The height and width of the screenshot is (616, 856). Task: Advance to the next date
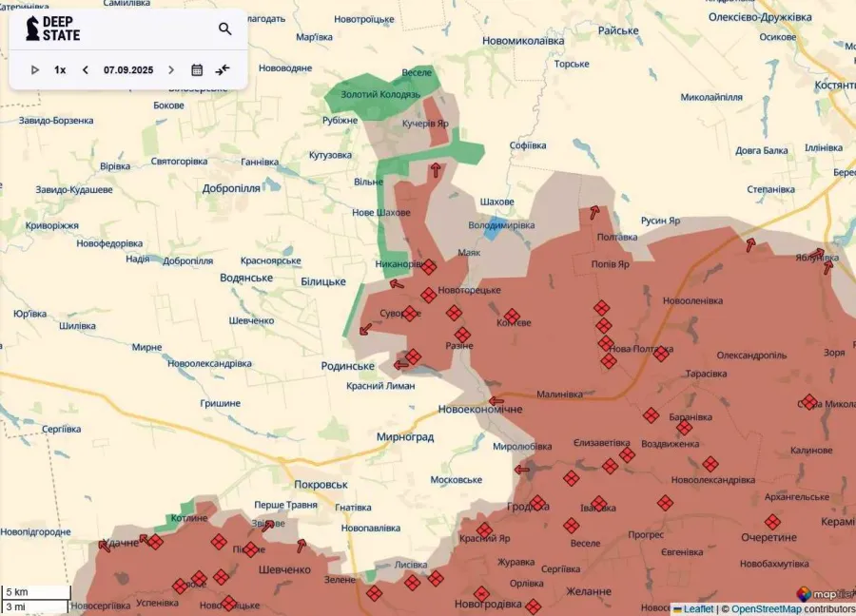pyautogui.click(x=171, y=69)
